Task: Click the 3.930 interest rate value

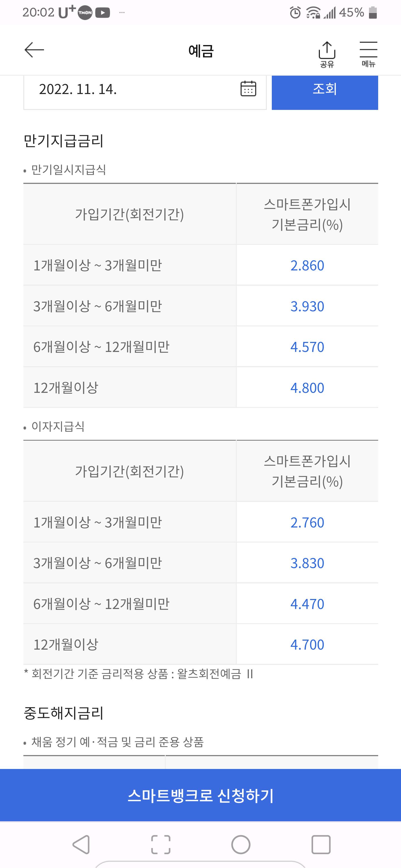Action: pos(307,306)
